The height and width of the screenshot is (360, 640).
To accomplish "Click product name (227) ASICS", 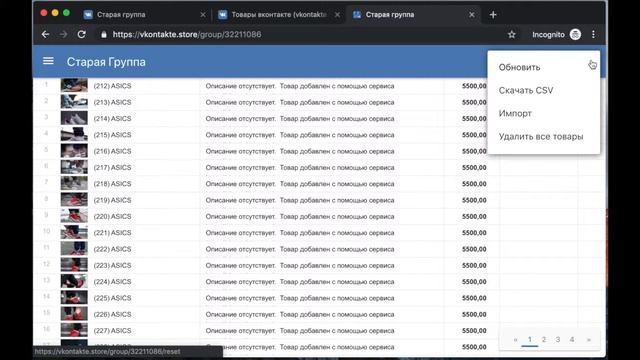I will [x=112, y=331].
